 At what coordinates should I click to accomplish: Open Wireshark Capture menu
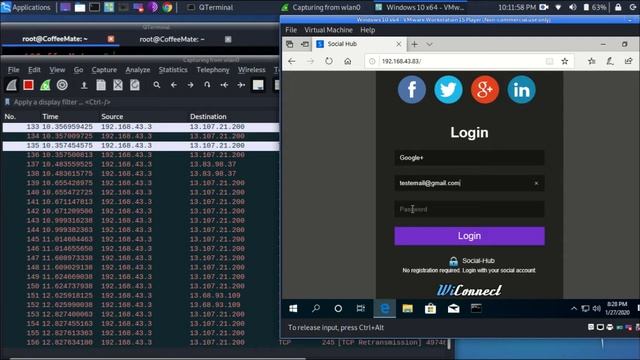tap(104, 70)
